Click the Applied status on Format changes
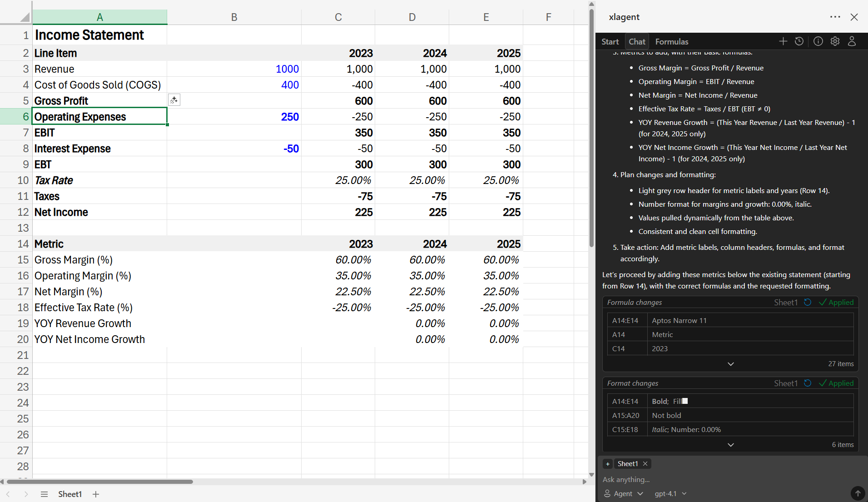 [836, 383]
